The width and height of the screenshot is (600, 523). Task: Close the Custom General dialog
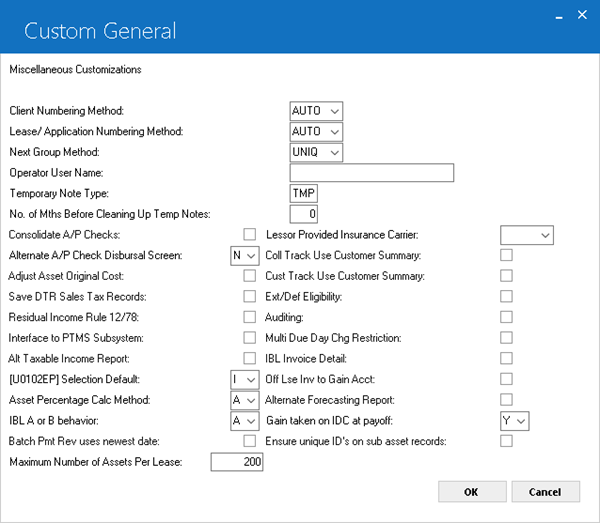[582, 15]
